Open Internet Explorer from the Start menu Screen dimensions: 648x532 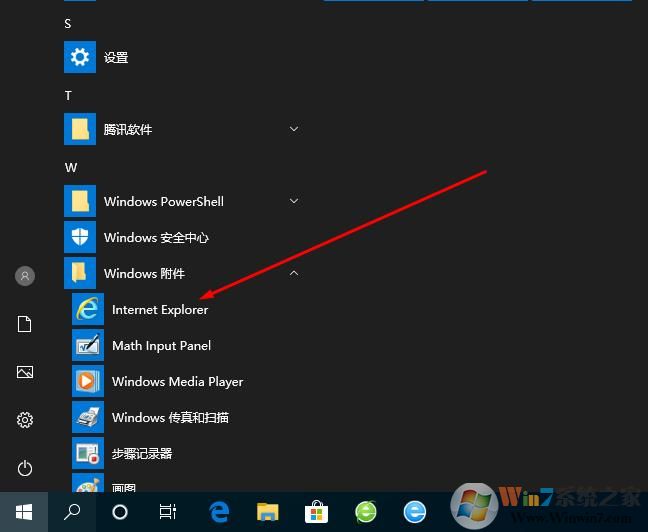[x=160, y=310]
